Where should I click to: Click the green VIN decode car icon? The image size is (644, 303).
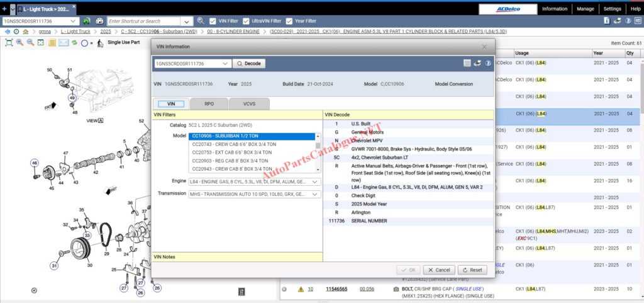pyautogui.click(x=87, y=21)
